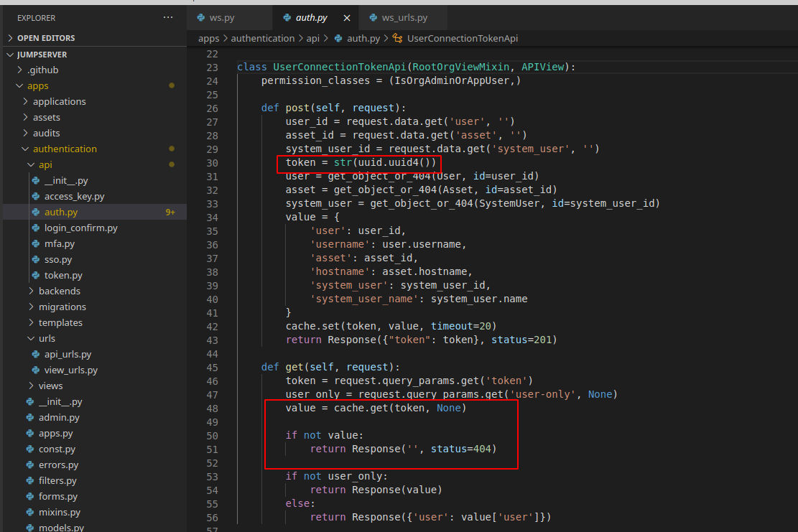
Task: Expand the backends folder
Action: 59,291
